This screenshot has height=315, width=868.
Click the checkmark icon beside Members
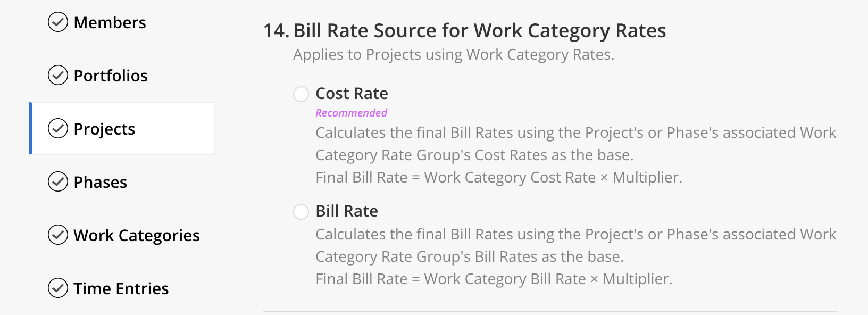58,22
